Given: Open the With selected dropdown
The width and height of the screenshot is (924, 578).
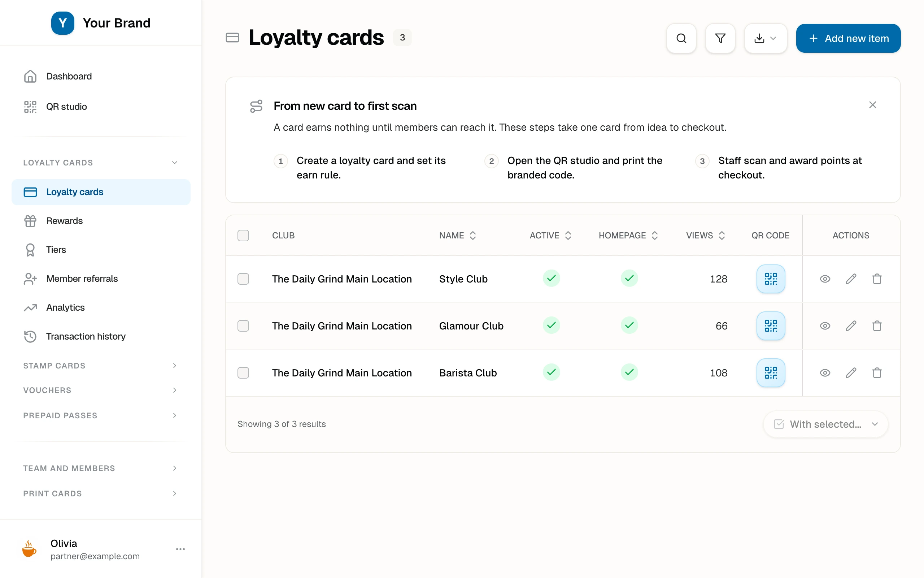Looking at the screenshot, I should pos(825,424).
